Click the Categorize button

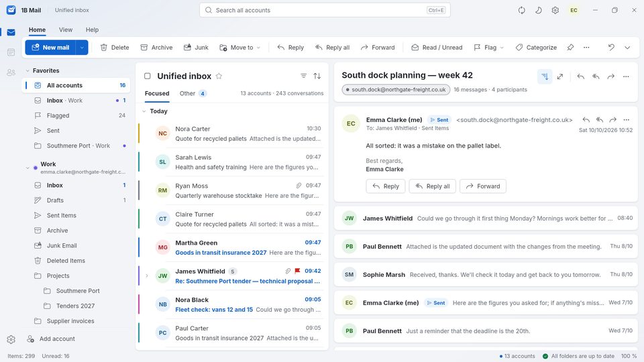536,48
